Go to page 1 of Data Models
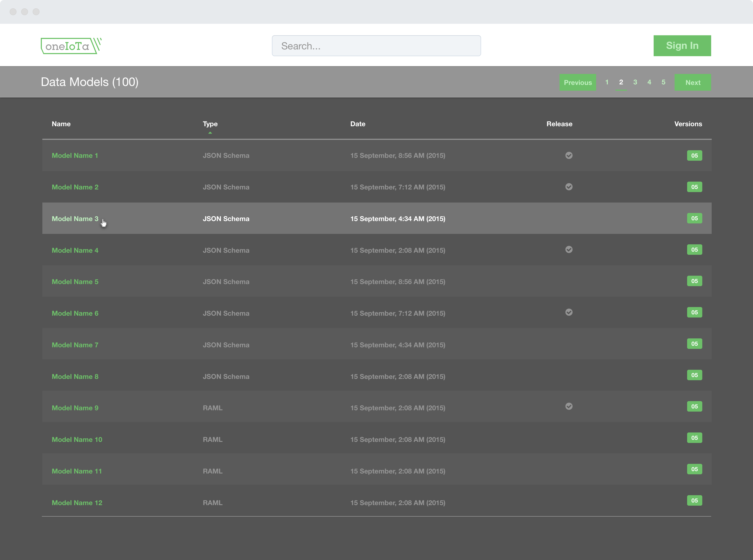This screenshot has width=753, height=560. coord(607,82)
